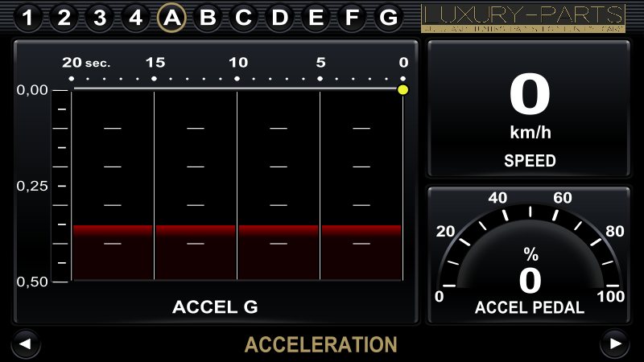This screenshot has height=362, width=644.
Task: Click the 80 mark on pedal gauge
Action: (615, 232)
